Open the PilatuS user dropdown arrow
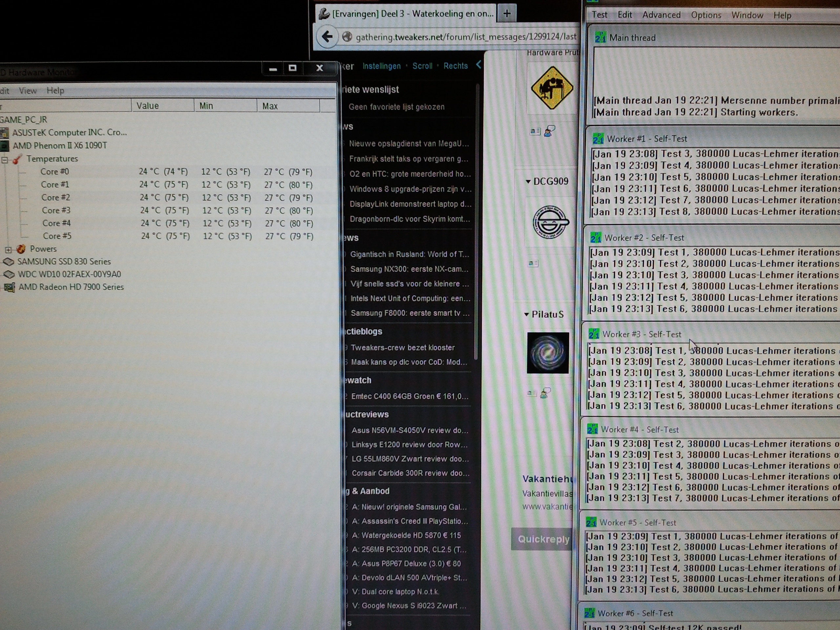Screen dimensions: 840x630 pyautogui.click(x=526, y=314)
